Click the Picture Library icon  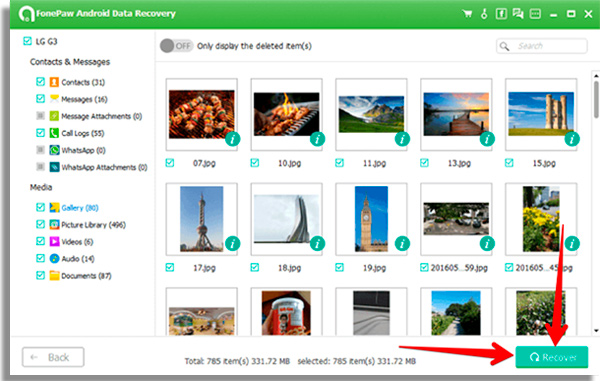[x=54, y=224]
